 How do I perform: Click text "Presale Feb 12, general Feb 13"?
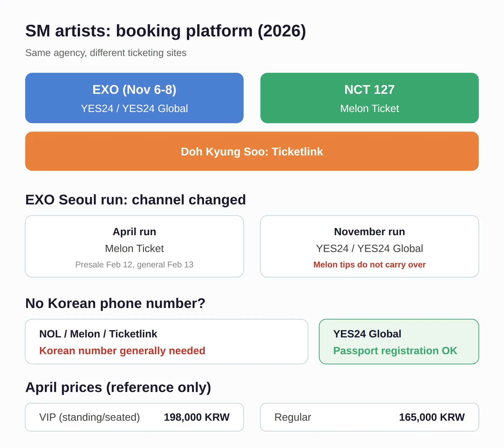pos(134,264)
